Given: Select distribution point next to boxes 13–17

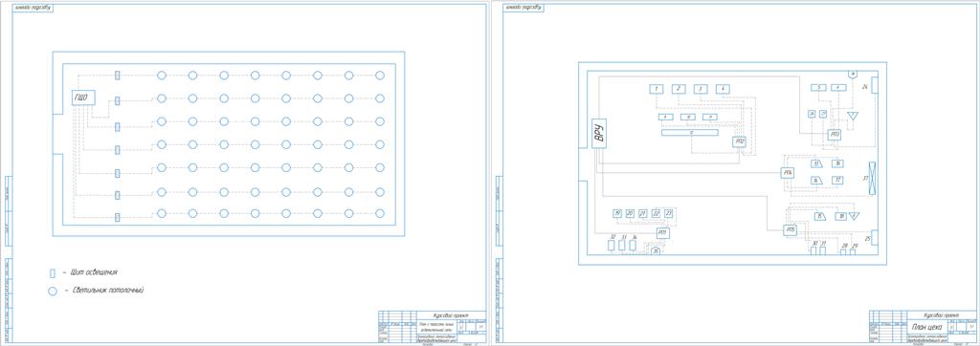Looking at the screenshot, I should [x=788, y=173].
